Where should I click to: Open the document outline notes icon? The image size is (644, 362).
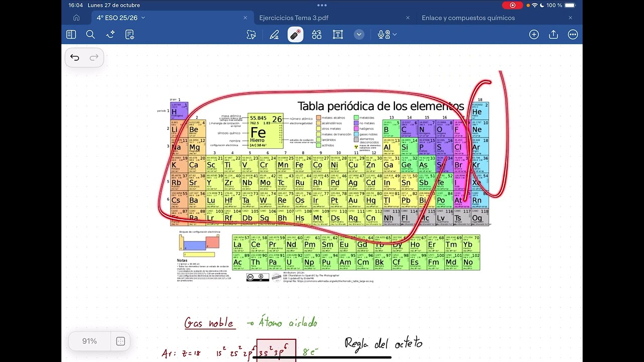pyautogui.click(x=130, y=34)
